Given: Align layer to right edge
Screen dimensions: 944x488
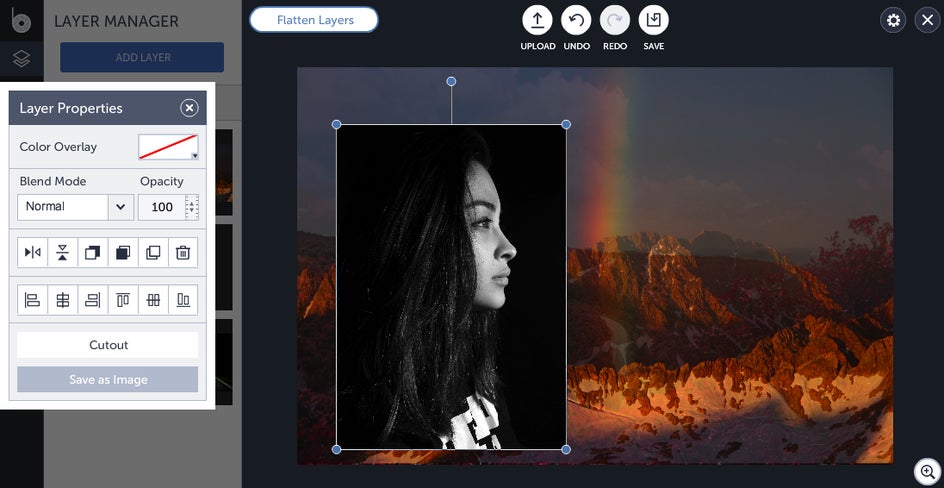Looking at the screenshot, I should click(x=93, y=300).
